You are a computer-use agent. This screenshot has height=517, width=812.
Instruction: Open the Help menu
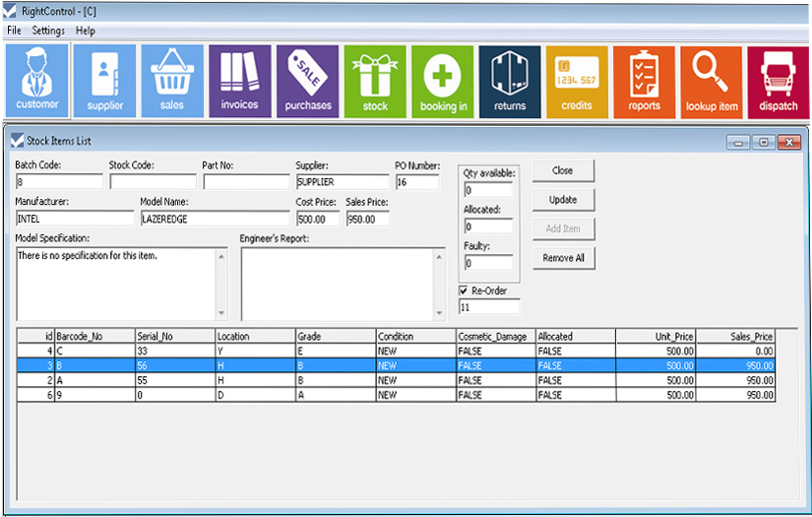(86, 31)
